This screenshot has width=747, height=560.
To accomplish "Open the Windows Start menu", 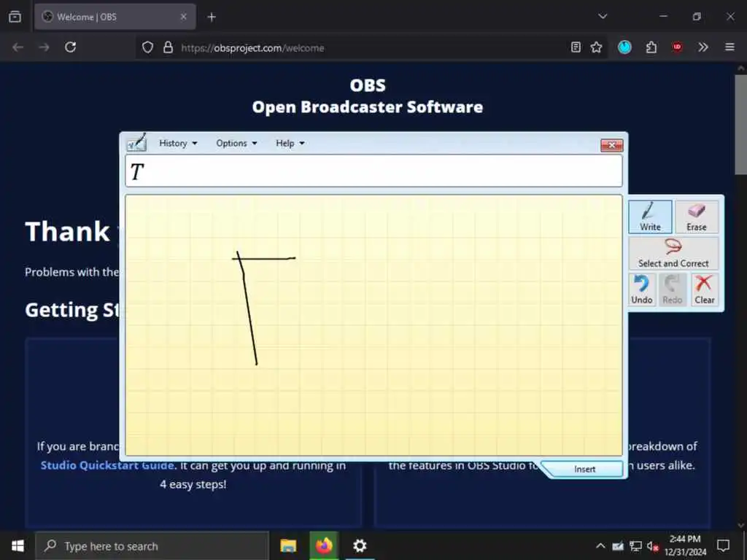I will click(18, 545).
